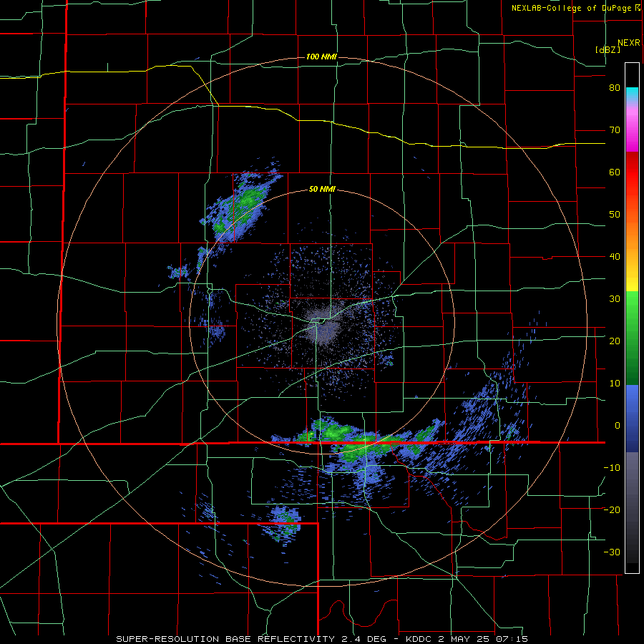This screenshot has width=644, height=644.
Task: Click the green echo band along the southern state border
Action: [x=361, y=440]
